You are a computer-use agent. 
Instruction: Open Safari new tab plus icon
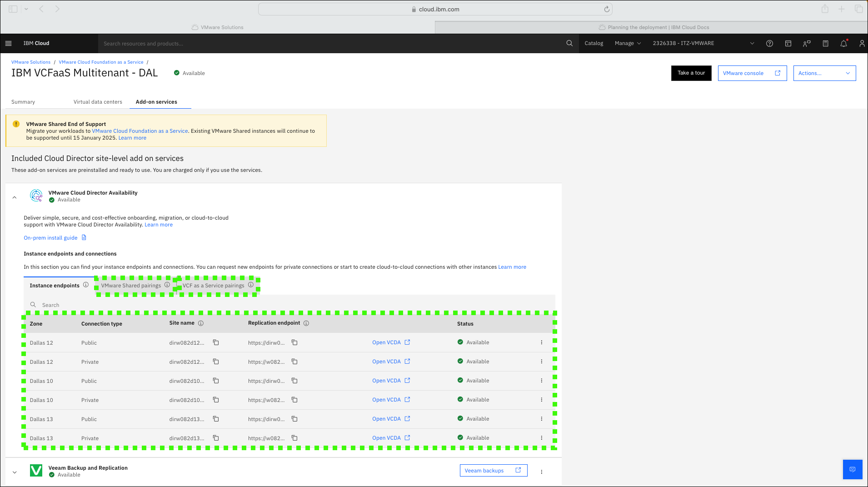842,9
